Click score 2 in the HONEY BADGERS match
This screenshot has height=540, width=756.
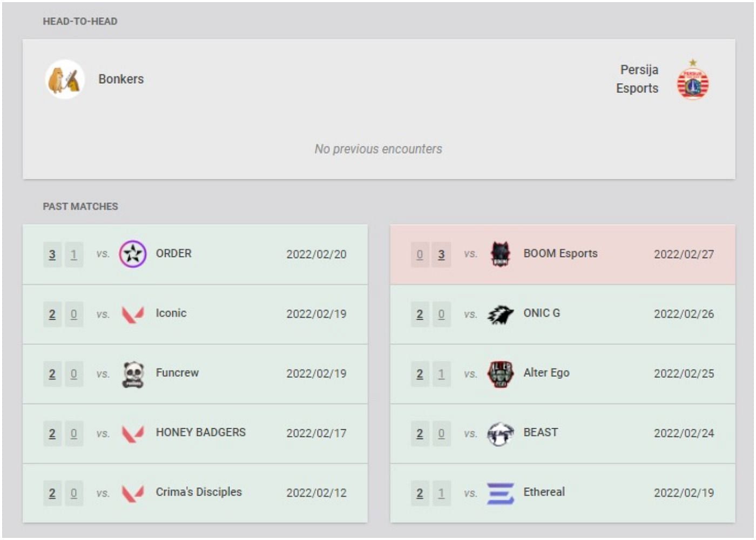pyautogui.click(x=52, y=434)
